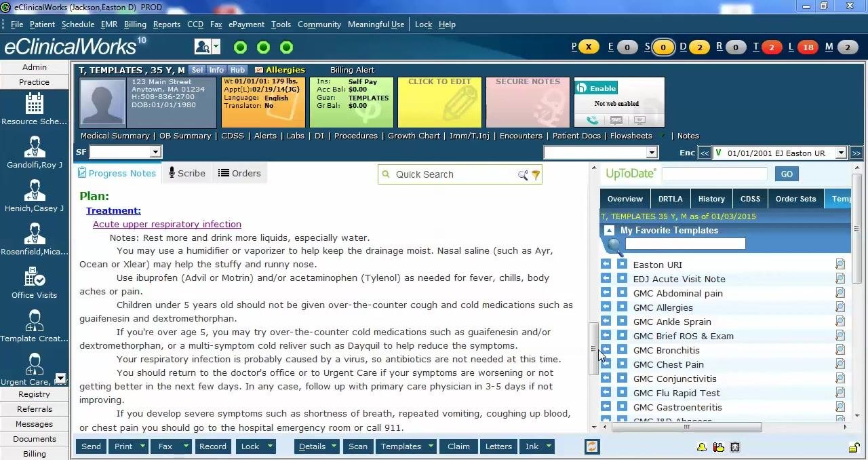
Task: Click the Send button
Action: tap(91, 446)
